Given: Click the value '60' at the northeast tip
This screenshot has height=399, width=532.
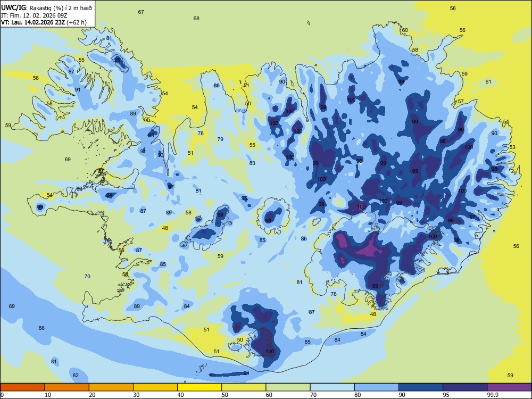Looking at the screenshot, I should (x=405, y=30).
